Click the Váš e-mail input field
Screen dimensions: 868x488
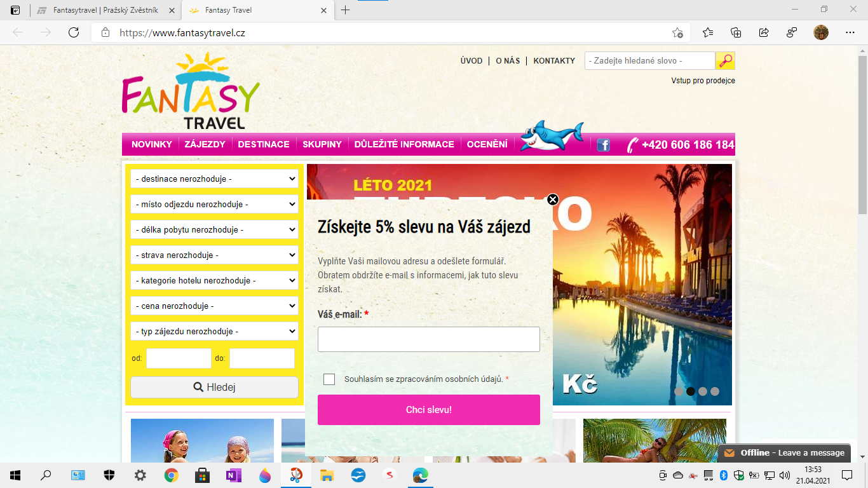coord(428,339)
